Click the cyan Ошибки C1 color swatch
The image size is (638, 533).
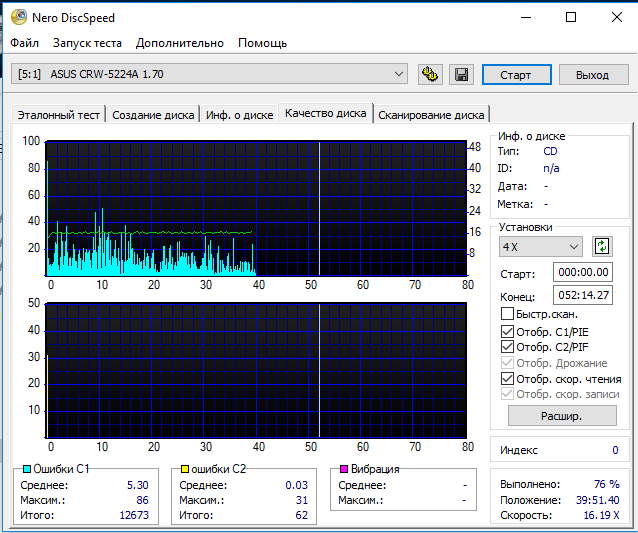(x=26, y=469)
